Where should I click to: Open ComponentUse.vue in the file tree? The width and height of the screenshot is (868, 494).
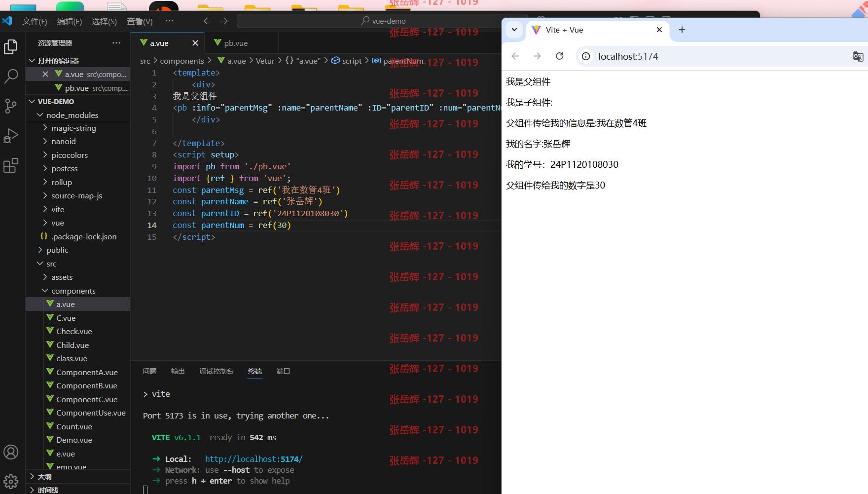click(x=91, y=413)
